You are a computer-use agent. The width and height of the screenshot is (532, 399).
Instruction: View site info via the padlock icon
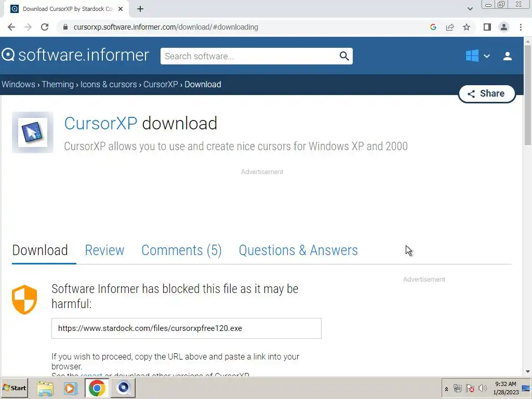[x=65, y=27]
